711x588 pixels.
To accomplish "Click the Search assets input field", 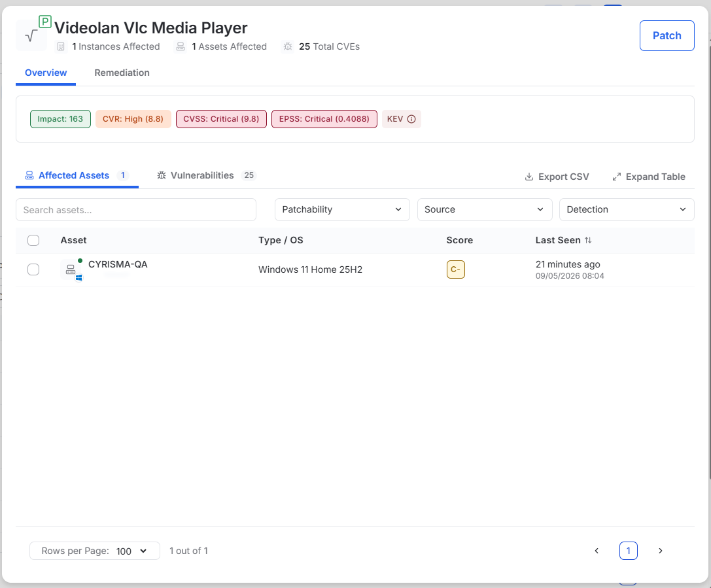I will click(136, 210).
